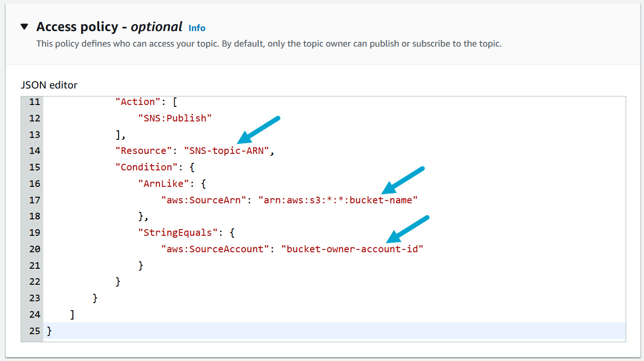
Task: Click the highlighted line 25 closing brace
Action: coord(49,331)
